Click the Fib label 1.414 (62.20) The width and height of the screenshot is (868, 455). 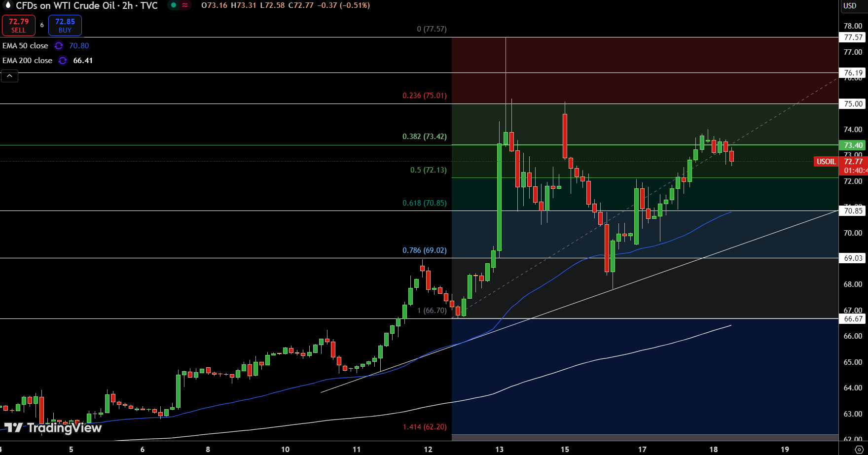pos(425,427)
